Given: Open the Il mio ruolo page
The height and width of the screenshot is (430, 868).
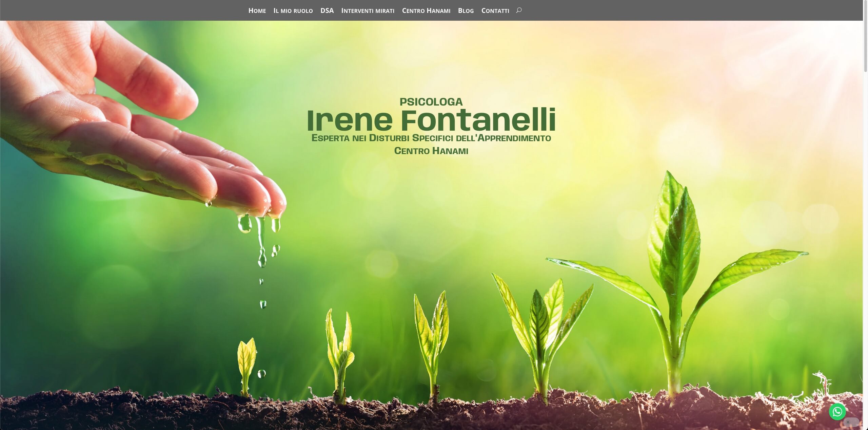Looking at the screenshot, I should (x=293, y=11).
